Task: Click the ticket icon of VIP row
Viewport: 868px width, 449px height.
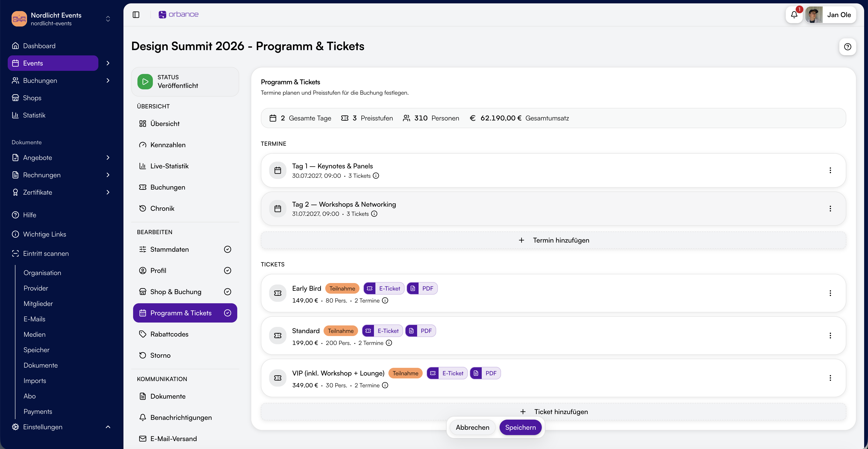Action: (x=278, y=378)
